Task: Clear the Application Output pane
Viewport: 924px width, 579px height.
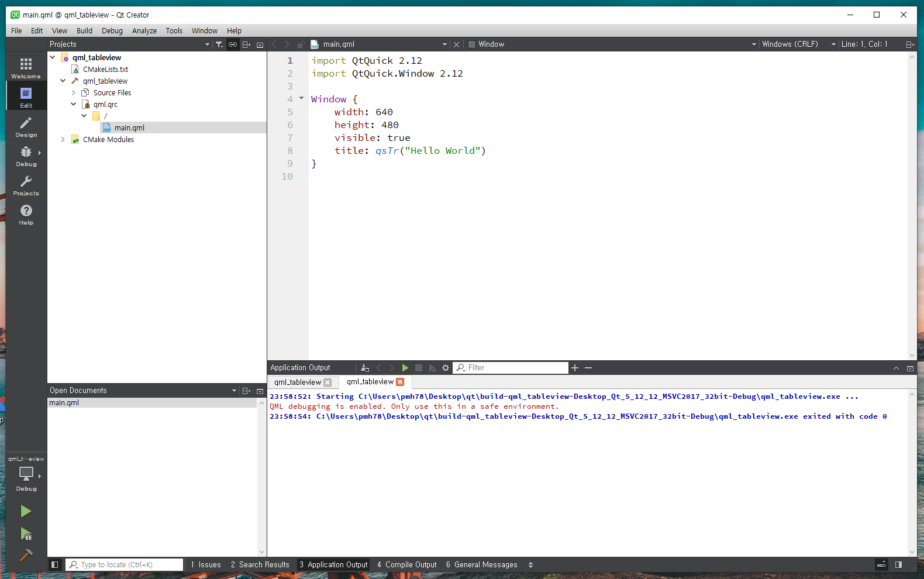Action: (365, 368)
